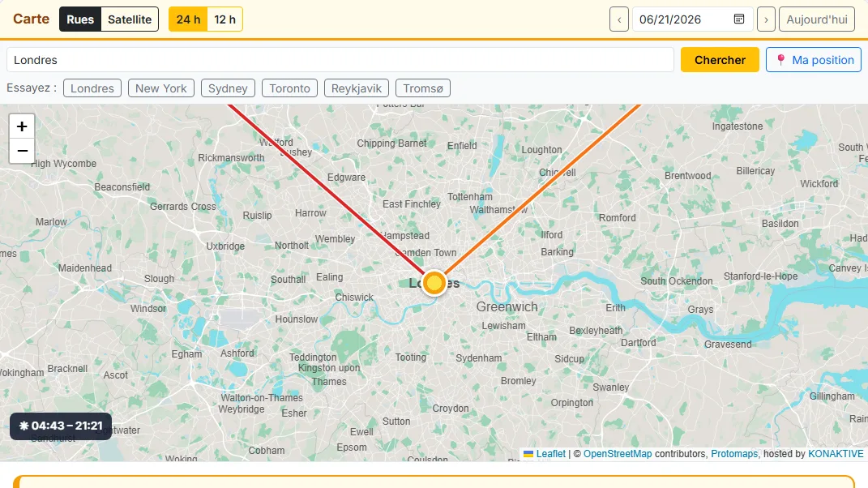
Task: Click the sunrise–sunset time badge 04:43 – 21:21
Action: click(x=61, y=426)
